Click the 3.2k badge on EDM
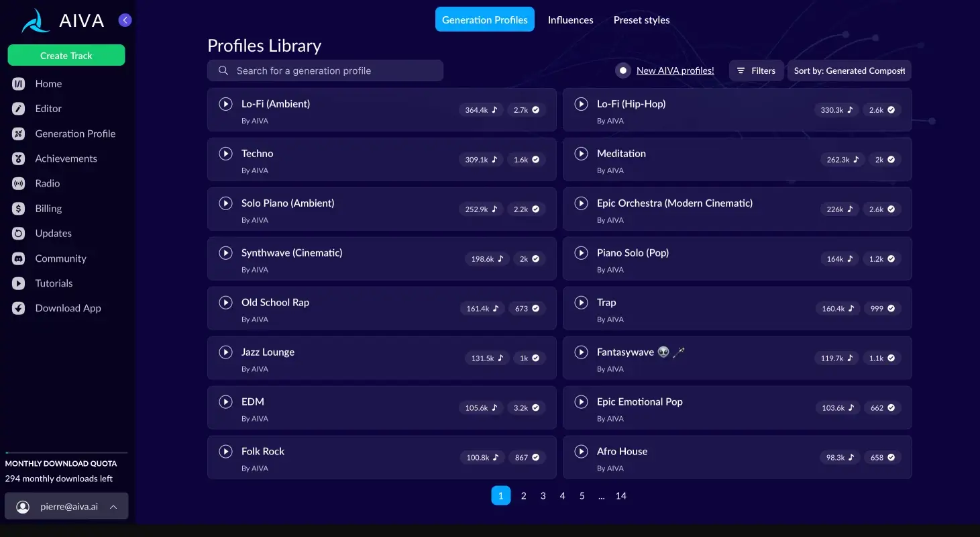This screenshot has height=537, width=980. (527, 407)
